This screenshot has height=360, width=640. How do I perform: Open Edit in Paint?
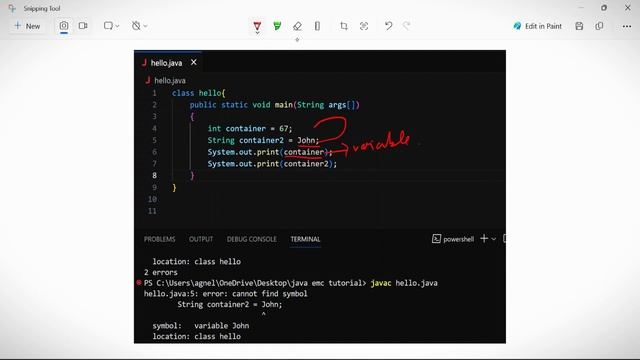pyautogui.click(x=538, y=26)
